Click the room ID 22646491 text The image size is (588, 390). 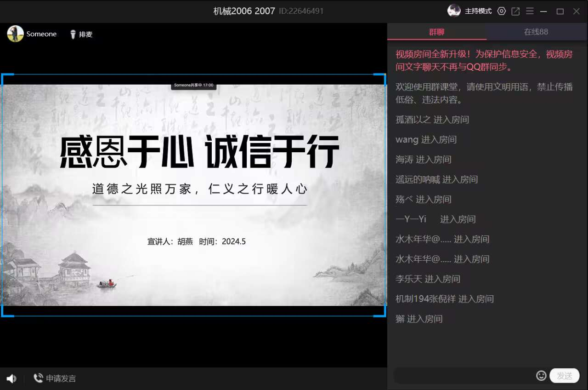click(301, 11)
